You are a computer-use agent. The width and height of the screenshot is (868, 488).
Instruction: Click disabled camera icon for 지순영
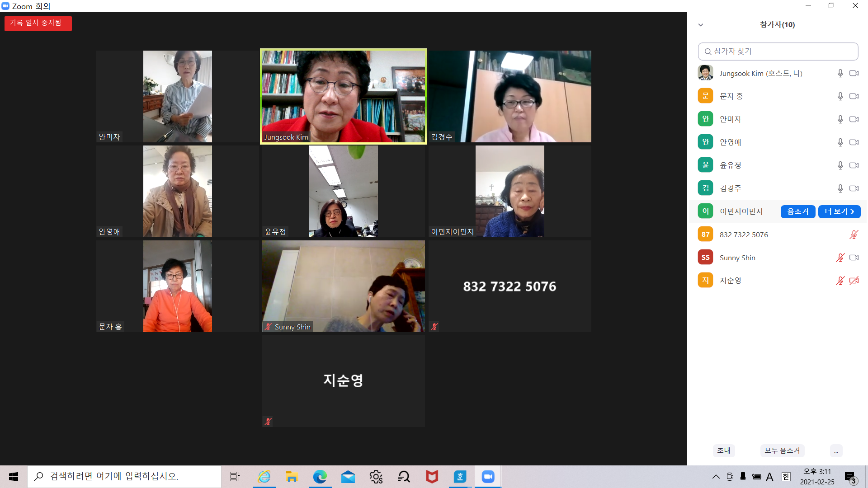[854, 281]
